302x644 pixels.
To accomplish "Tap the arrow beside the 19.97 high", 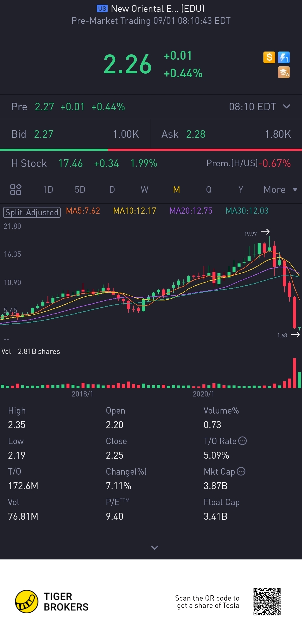I will coord(265,232).
